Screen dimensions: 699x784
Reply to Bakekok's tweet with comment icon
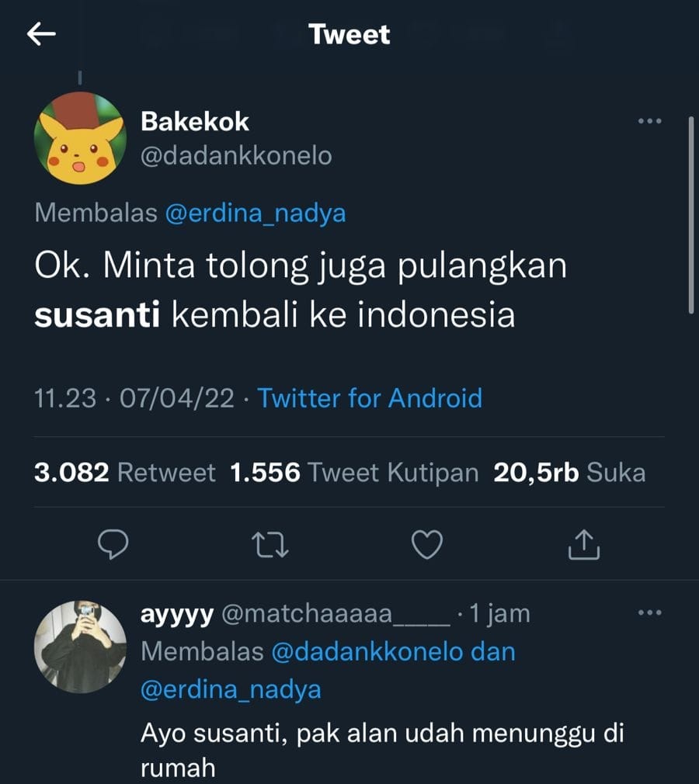(115, 546)
